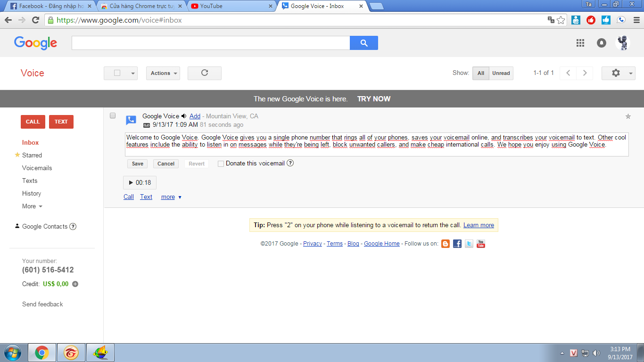Show only Unread messages
This screenshot has height=362, width=644.
pos(501,73)
